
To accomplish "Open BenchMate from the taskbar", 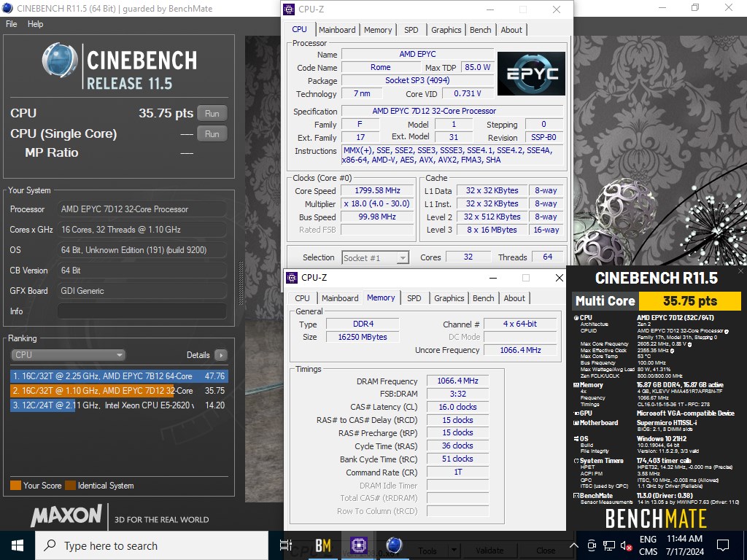I will [x=323, y=545].
